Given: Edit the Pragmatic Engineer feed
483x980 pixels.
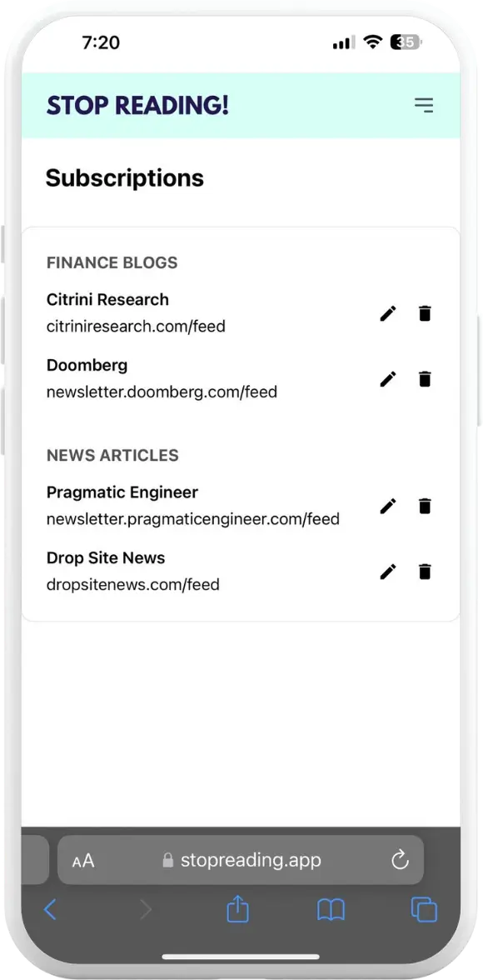Looking at the screenshot, I should tap(387, 506).
